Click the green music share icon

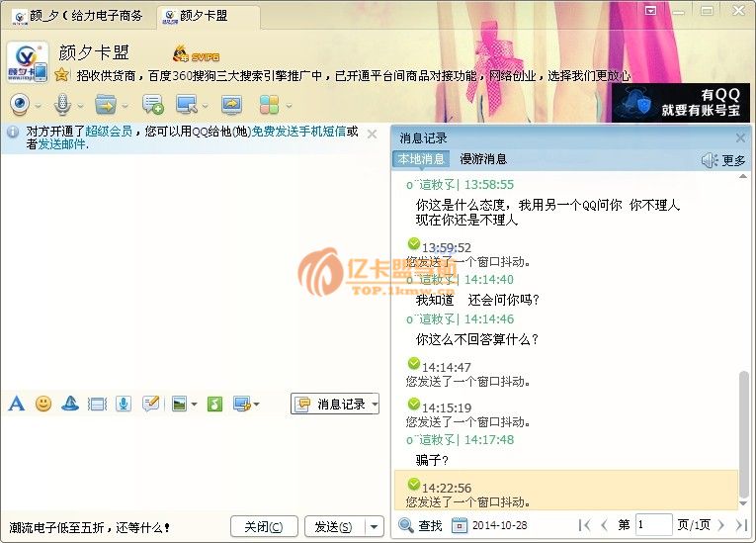click(x=214, y=404)
